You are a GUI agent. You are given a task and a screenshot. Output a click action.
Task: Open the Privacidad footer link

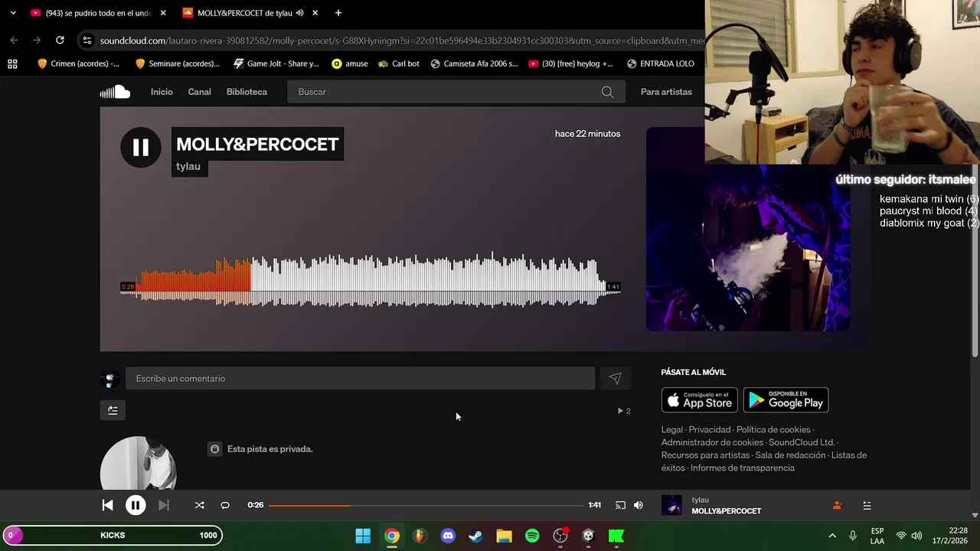pos(710,430)
